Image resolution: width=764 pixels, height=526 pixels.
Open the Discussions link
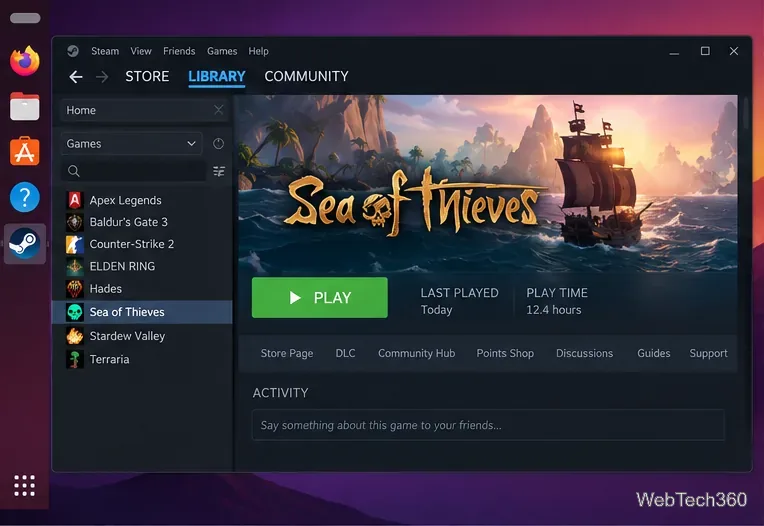coord(585,353)
